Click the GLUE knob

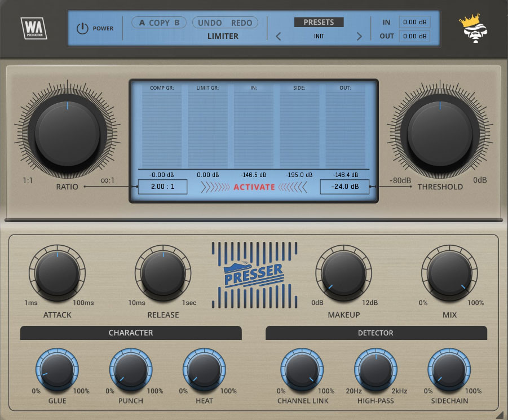[57, 369]
